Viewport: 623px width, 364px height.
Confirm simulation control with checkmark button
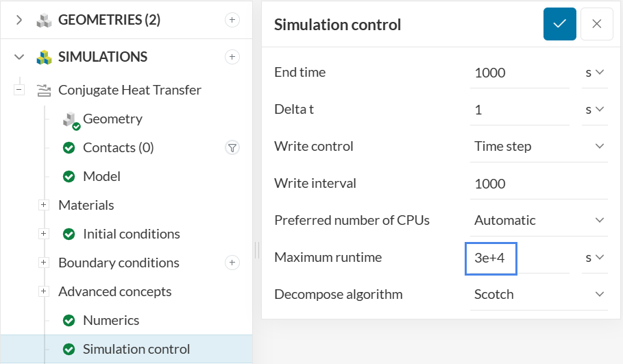coord(560,24)
